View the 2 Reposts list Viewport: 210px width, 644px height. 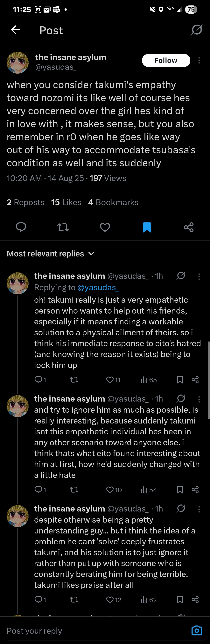[25, 202]
